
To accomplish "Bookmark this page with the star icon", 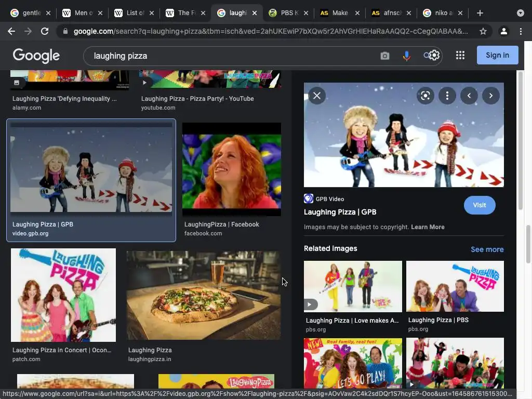I will (x=483, y=32).
